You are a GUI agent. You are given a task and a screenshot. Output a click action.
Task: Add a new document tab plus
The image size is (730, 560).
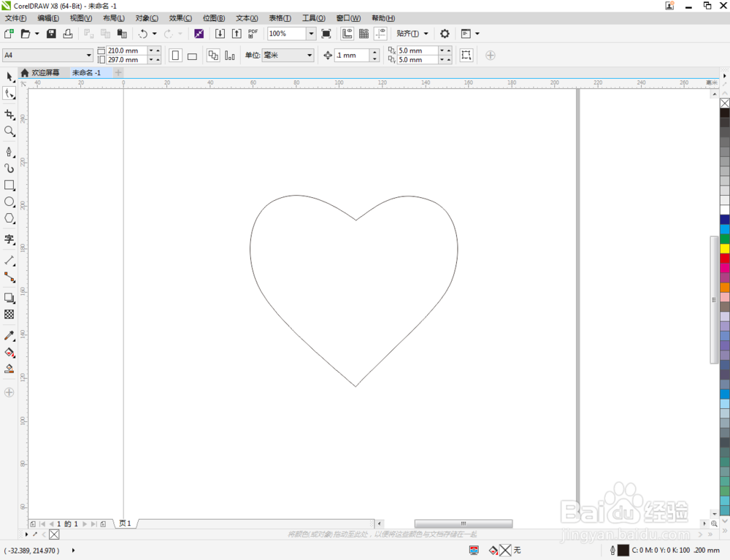point(118,72)
